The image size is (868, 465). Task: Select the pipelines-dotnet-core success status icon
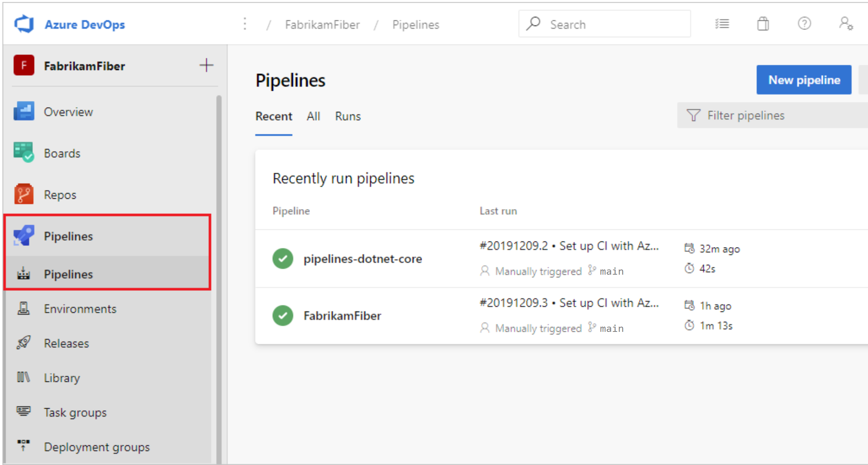[x=284, y=258]
